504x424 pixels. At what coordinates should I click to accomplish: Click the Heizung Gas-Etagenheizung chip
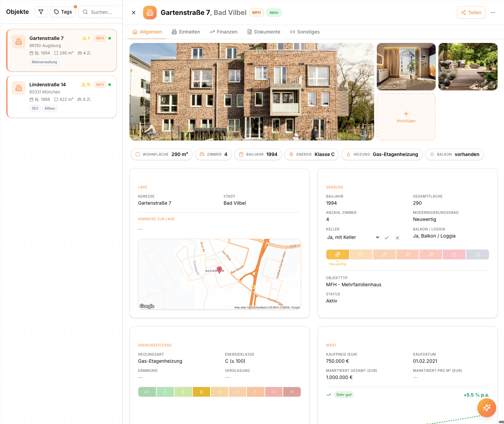[x=382, y=154]
